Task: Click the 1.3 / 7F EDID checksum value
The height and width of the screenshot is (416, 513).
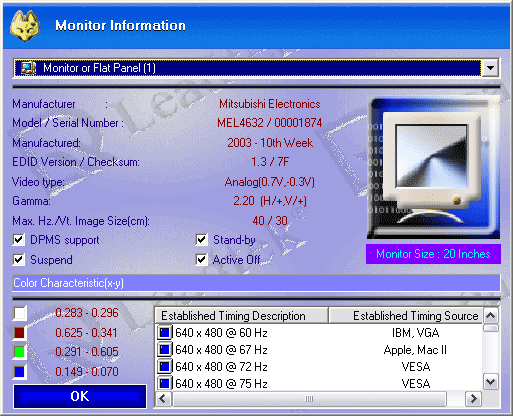Action: click(x=270, y=162)
